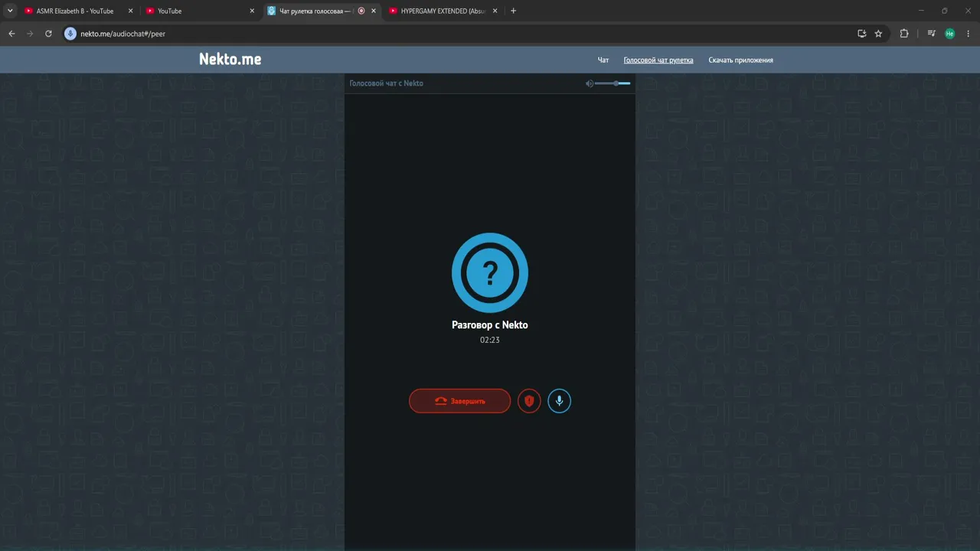Click the 02:23 call timer
980x551 pixels.
pyautogui.click(x=490, y=340)
